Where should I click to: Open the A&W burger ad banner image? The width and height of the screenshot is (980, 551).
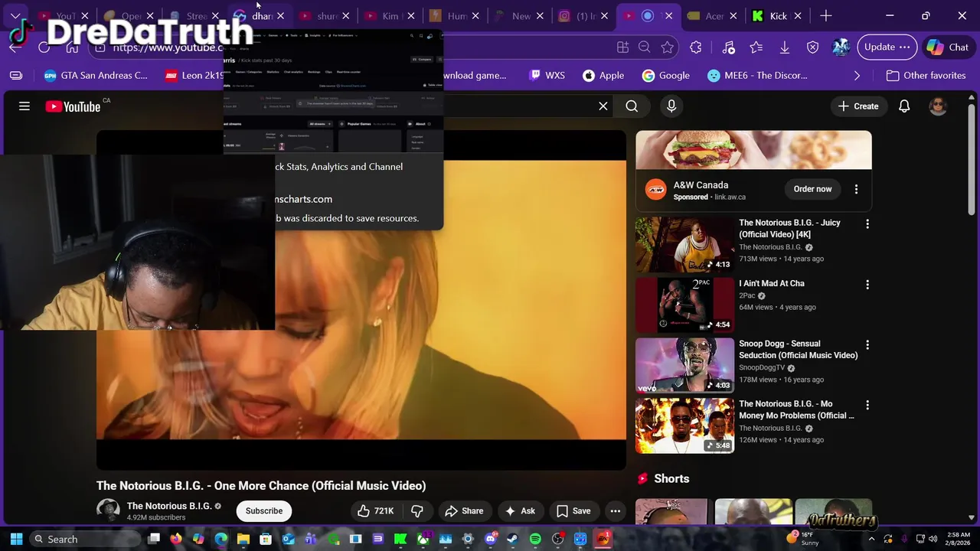(x=753, y=150)
